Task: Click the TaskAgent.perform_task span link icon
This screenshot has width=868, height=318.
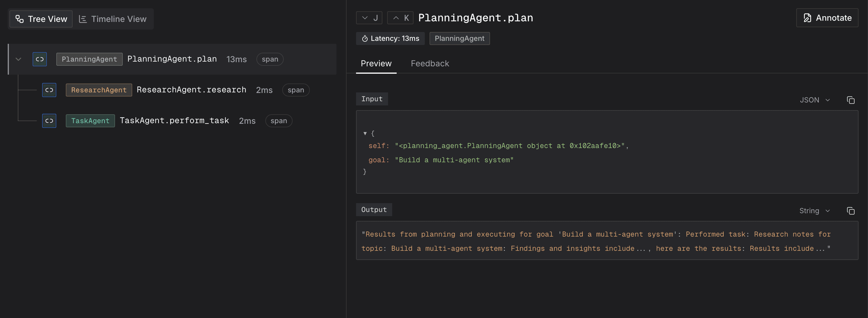Action: 49,121
